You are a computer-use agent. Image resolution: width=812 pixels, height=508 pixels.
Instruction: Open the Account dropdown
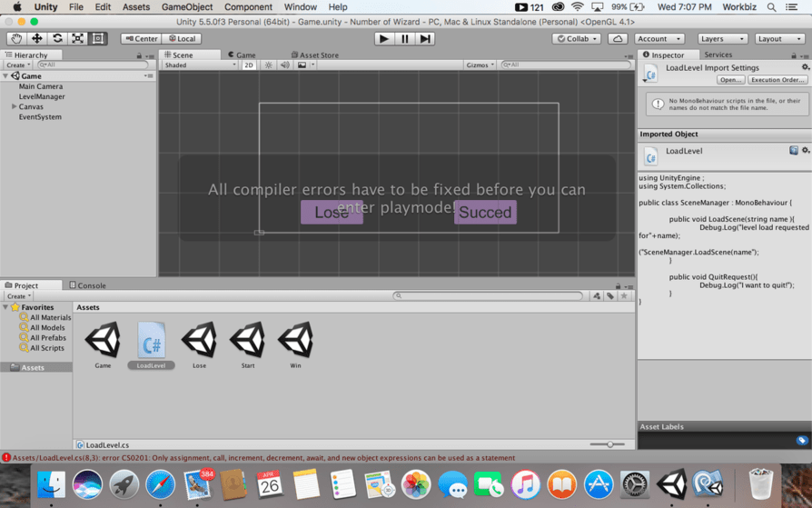tap(659, 39)
